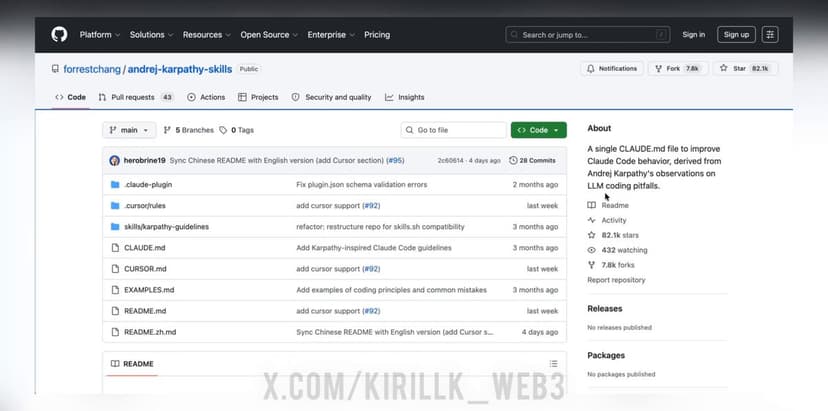Click the .cursor/rules folder icon
This screenshot has height=411, width=828.
point(115,206)
